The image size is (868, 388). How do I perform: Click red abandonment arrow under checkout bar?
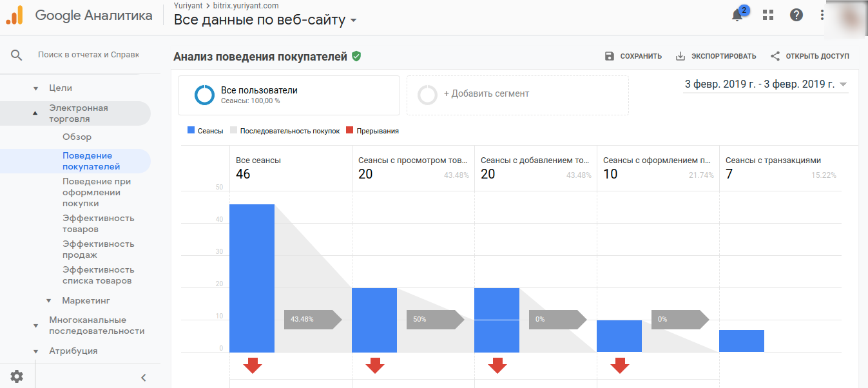620,365
